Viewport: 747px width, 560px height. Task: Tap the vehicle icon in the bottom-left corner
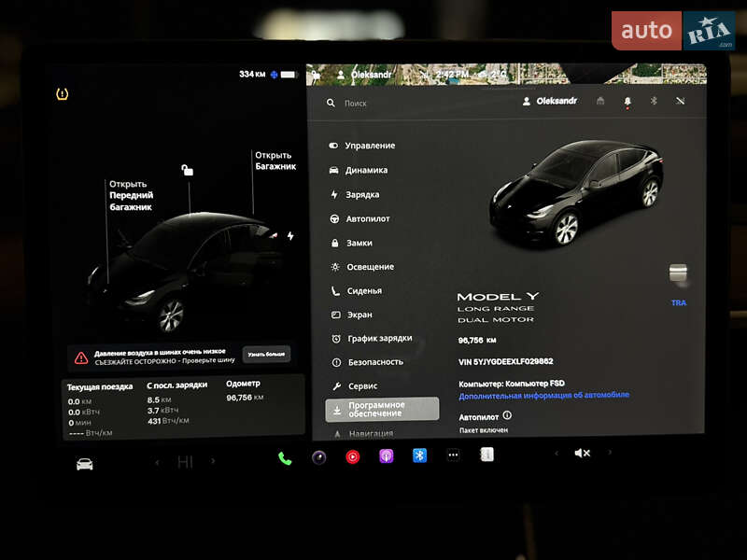[84, 461]
